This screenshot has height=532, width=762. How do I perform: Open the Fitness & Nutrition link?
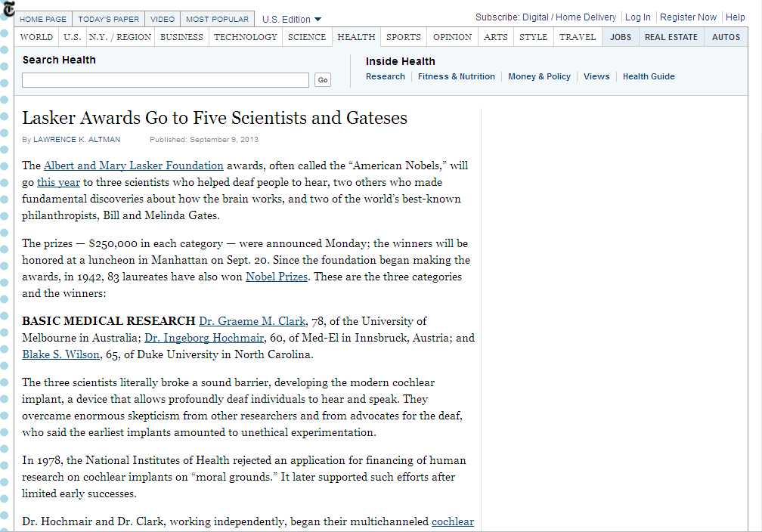[x=456, y=76]
